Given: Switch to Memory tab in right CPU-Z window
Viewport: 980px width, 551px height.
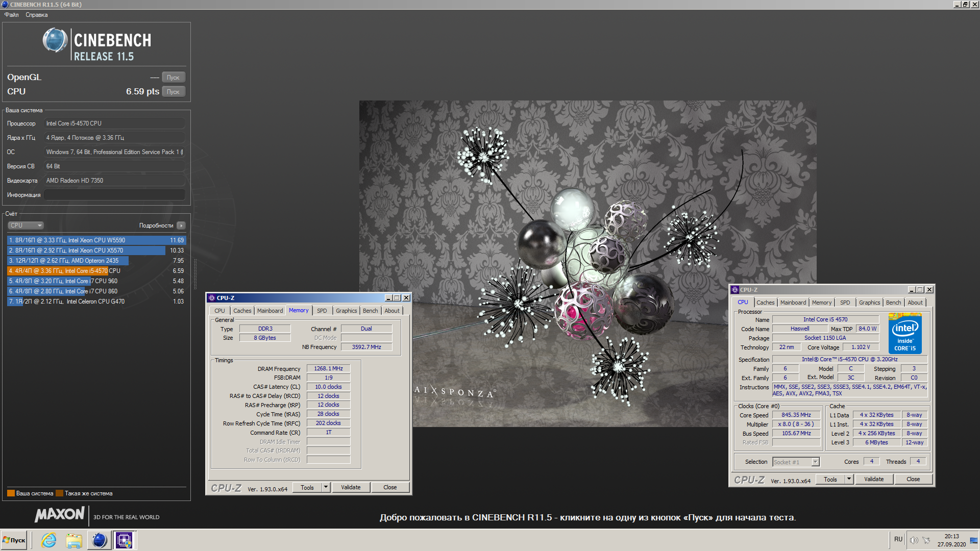Looking at the screenshot, I should click(x=822, y=303).
